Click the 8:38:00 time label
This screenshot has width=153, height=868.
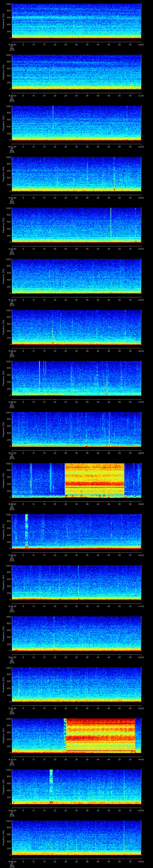12,504
